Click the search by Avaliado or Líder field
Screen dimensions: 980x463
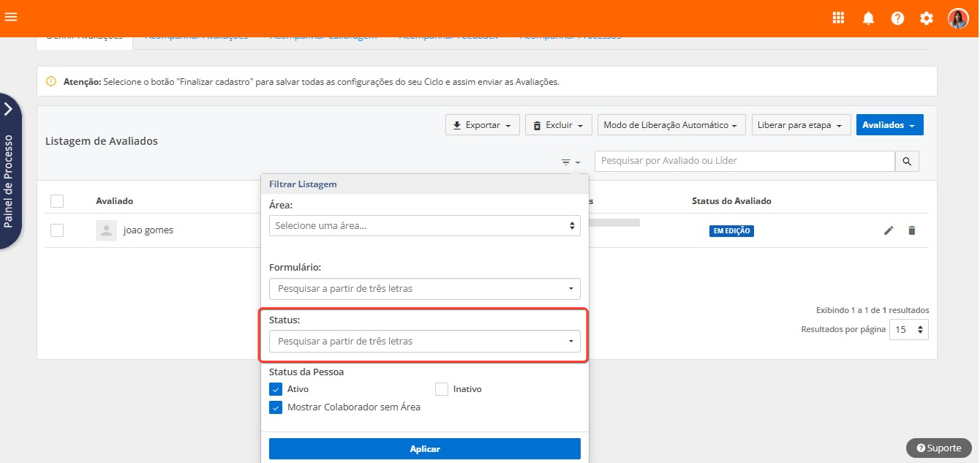pyautogui.click(x=745, y=161)
